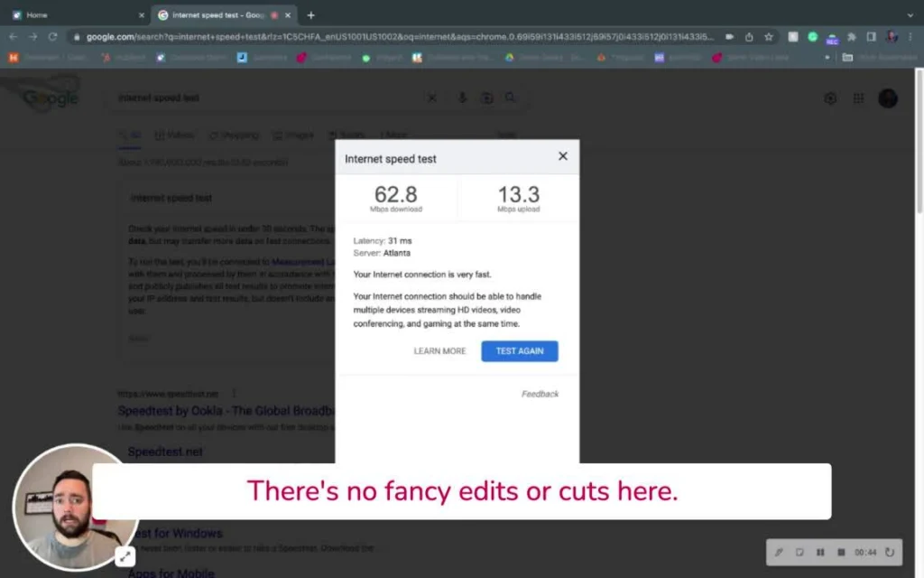Open the Speedtest by Ookla result
This screenshot has width=924, height=578.
[x=226, y=410]
